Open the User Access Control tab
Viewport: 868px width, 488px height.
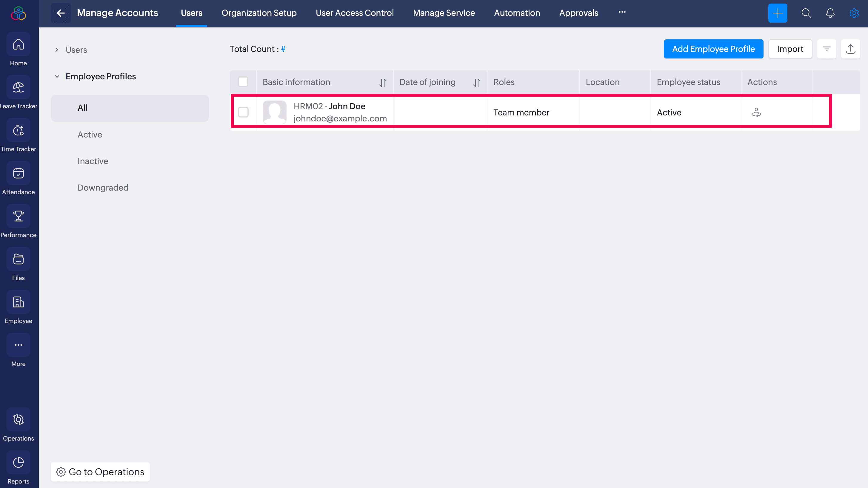(355, 13)
